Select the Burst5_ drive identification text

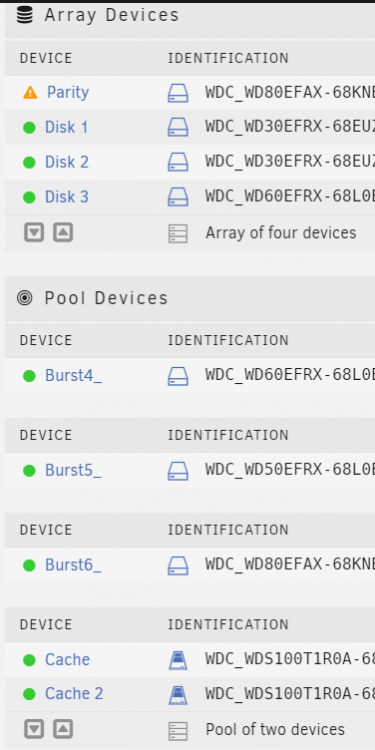pos(290,470)
